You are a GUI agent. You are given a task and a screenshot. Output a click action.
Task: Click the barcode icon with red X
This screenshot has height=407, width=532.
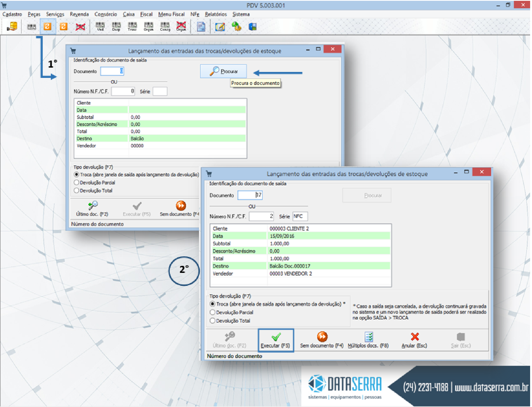click(80, 27)
